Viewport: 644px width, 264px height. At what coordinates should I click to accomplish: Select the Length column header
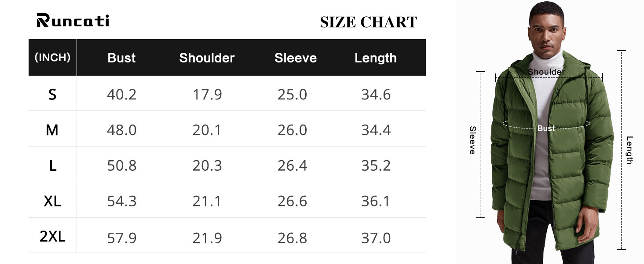tap(376, 58)
